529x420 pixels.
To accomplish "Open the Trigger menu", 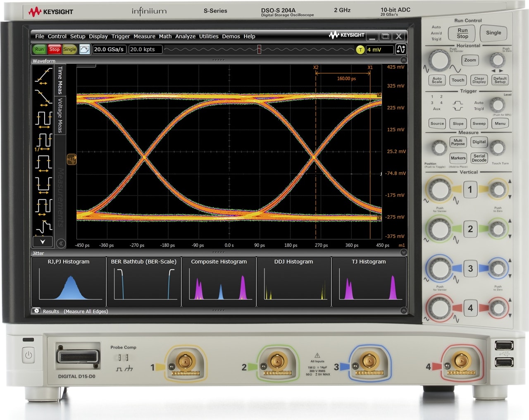I will pyautogui.click(x=121, y=36).
